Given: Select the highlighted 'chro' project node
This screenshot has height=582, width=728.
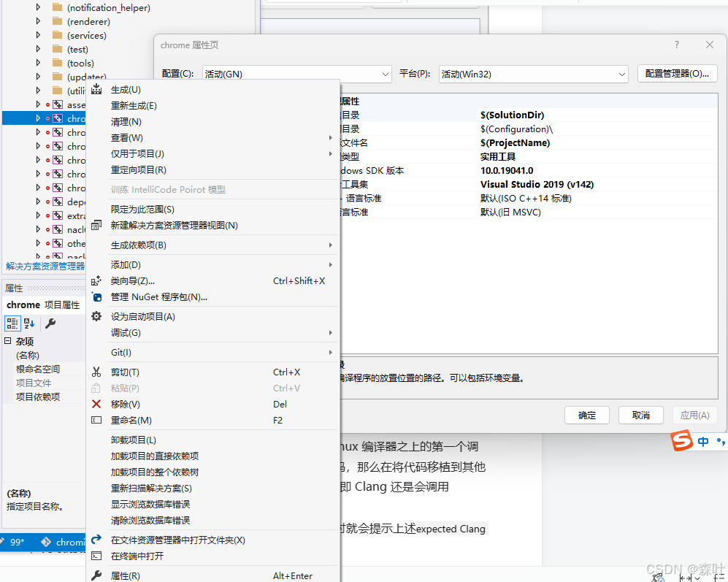Looking at the screenshot, I should click(x=45, y=118).
